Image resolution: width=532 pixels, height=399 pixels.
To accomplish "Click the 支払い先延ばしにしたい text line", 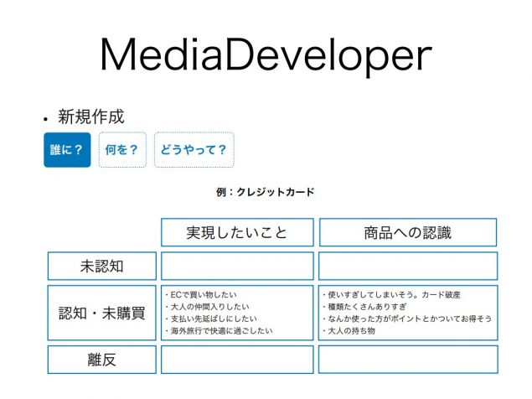I will (x=211, y=319).
